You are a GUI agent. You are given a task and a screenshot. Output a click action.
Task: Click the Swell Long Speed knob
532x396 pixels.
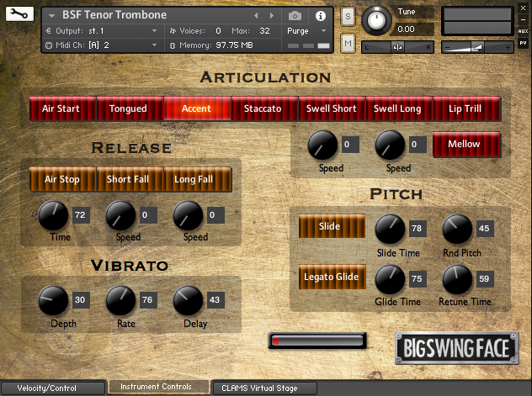(390, 145)
